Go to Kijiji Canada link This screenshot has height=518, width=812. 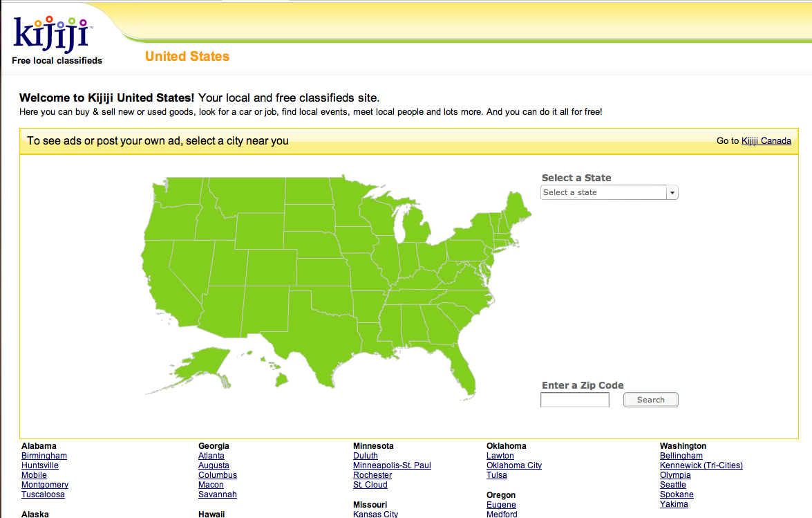click(766, 141)
